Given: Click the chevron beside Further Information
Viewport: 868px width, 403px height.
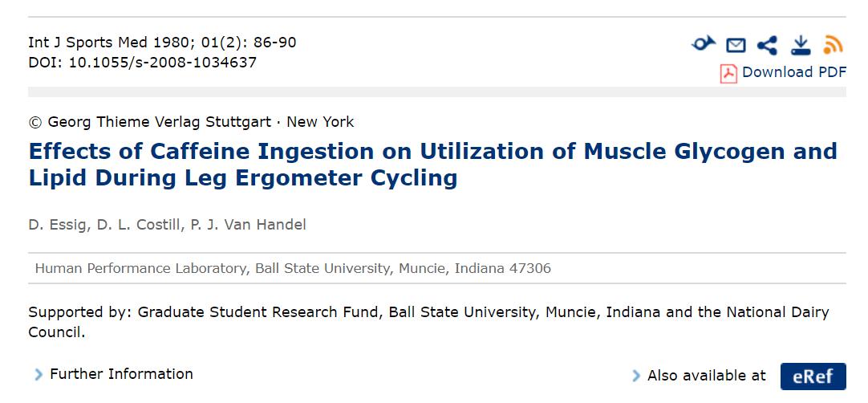Looking at the screenshot, I should [38, 375].
